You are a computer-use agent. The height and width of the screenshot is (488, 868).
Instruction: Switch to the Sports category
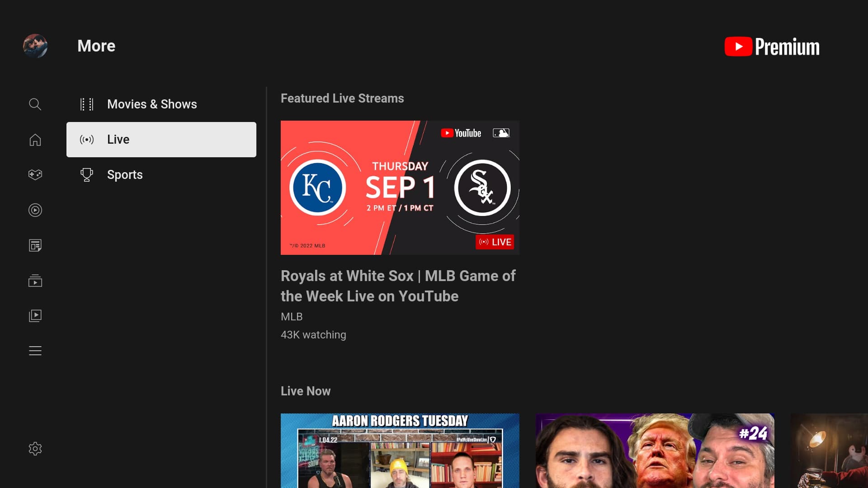click(125, 174)
